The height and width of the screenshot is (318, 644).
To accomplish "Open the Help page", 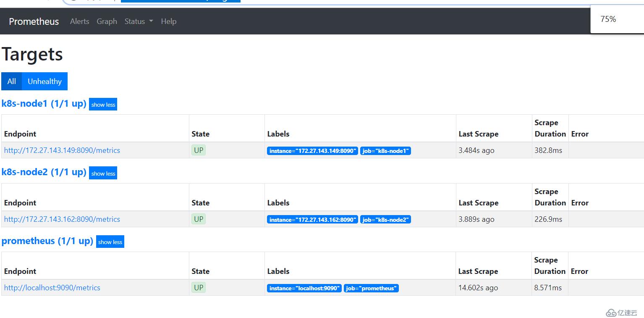I will [168, 21].
